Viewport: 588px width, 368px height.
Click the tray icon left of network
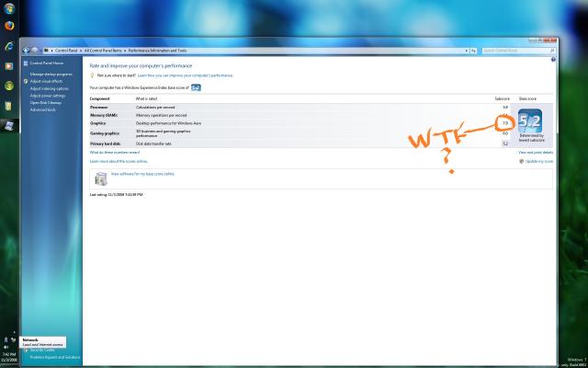pyautogui.click(x=6, y=339)
